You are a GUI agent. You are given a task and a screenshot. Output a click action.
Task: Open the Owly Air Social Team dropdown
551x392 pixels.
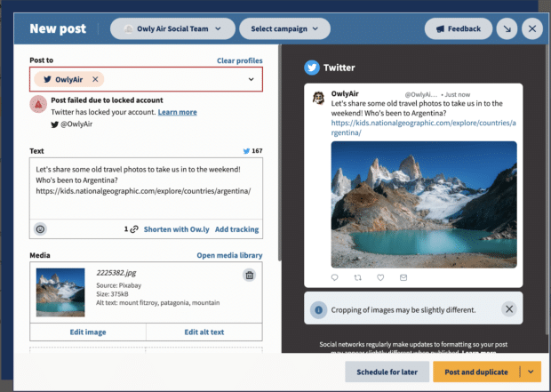tap(172, 28)
